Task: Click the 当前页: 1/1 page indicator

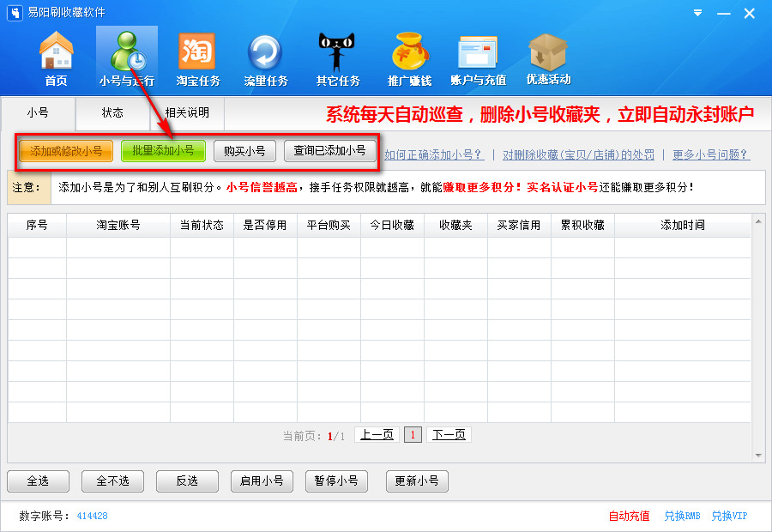Action: 314,436
